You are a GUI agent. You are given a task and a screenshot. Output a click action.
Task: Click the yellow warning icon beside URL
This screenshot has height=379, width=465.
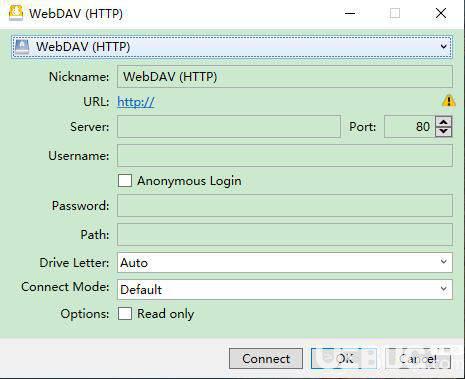coord(449,101)
